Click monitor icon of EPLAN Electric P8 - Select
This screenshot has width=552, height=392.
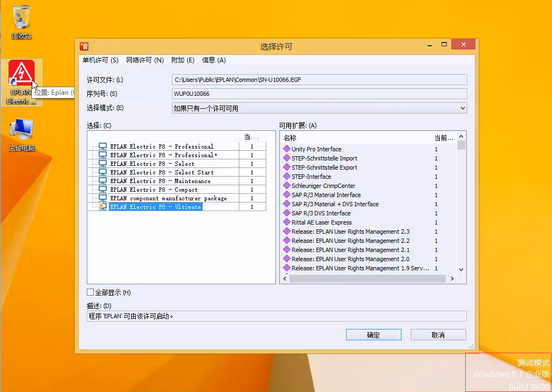click(102, 164)
